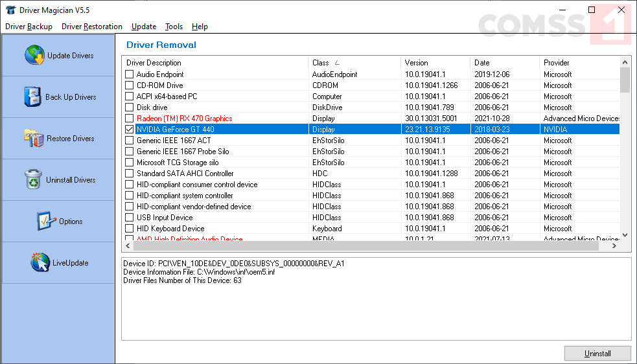Click the Restore Drivers folder icon
This screenshot has width=637, height=364.
pyautogui.click(x=33, y=138)
